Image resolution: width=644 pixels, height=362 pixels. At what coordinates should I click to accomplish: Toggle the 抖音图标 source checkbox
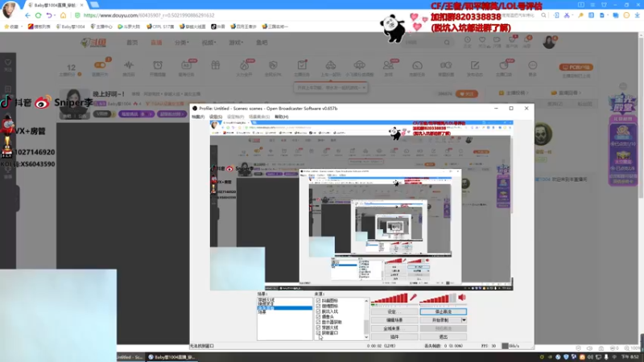coord(318,301)
